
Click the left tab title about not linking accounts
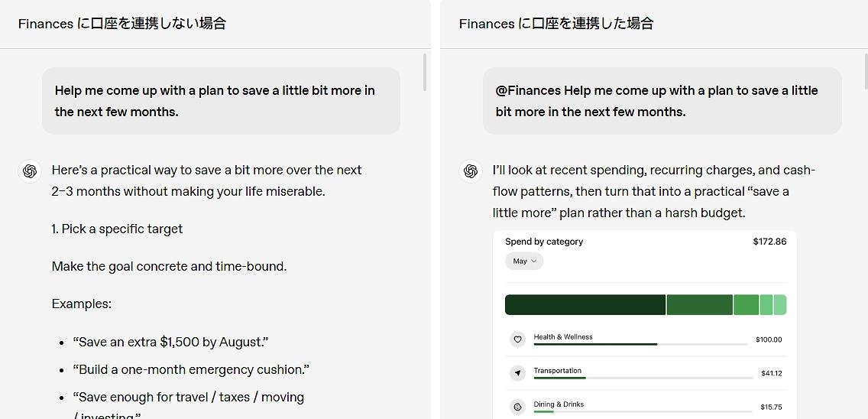click(x=121, y=23)
